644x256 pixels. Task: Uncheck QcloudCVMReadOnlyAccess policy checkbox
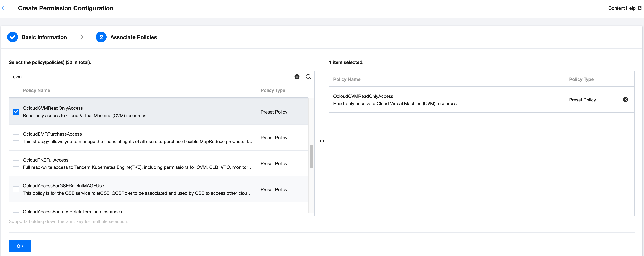pos(16,112)
